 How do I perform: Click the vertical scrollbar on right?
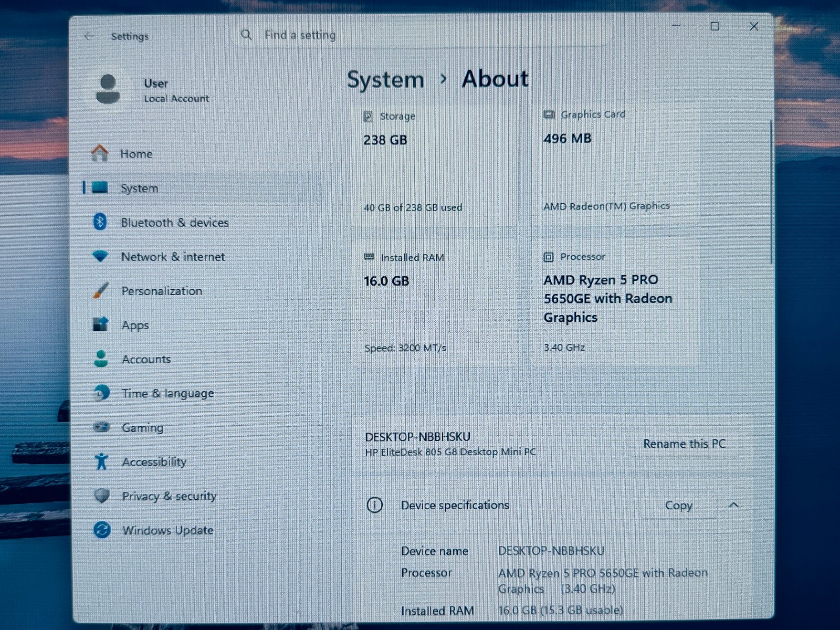(x=770, y=192)
